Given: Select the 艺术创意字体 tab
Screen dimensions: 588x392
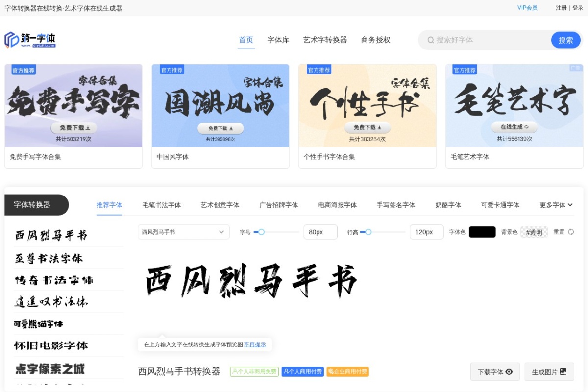Looking at the screenshot, I should [220, 205].
